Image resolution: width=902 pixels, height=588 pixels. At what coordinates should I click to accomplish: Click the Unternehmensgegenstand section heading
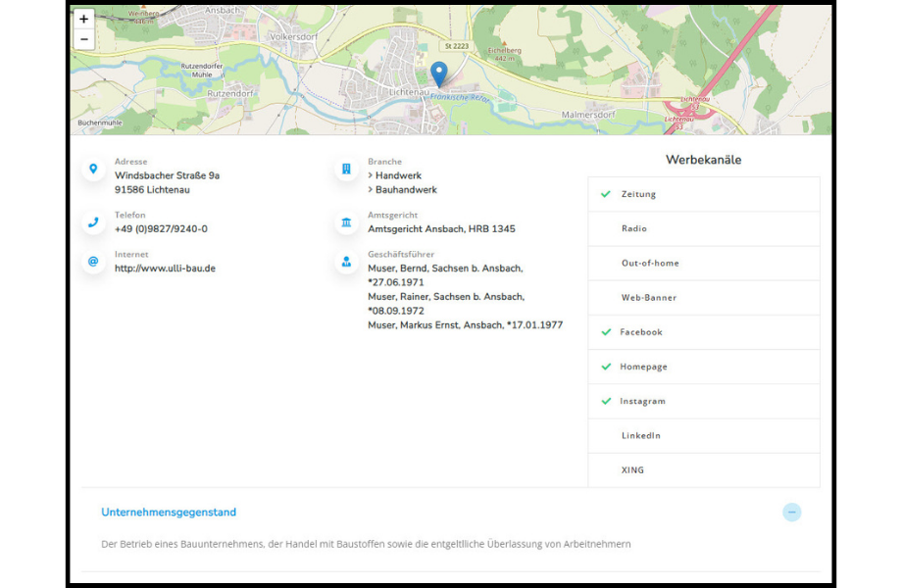(x=169, y=513)
